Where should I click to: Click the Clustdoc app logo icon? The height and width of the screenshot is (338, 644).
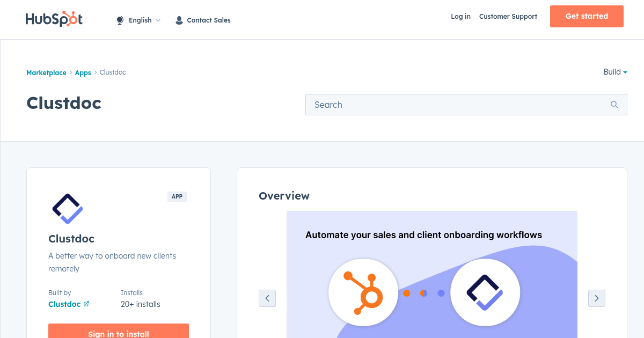tap(68, 209)
